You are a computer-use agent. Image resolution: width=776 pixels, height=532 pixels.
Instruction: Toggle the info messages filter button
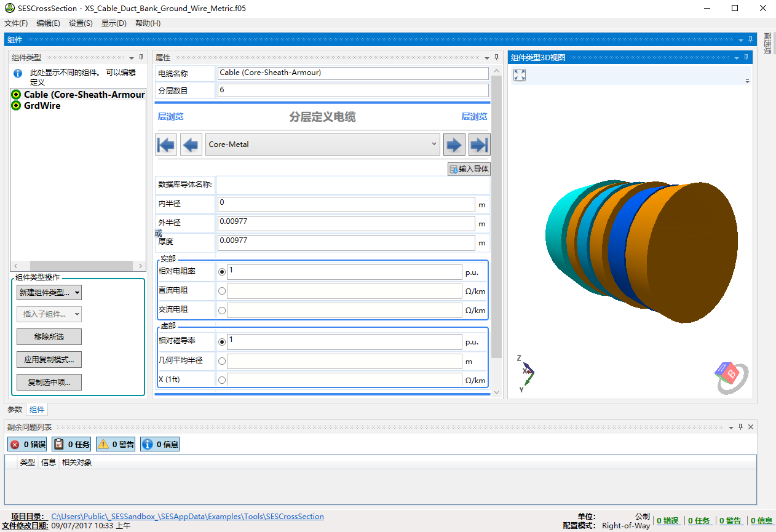pyautogui.click(x=160, y=444)
